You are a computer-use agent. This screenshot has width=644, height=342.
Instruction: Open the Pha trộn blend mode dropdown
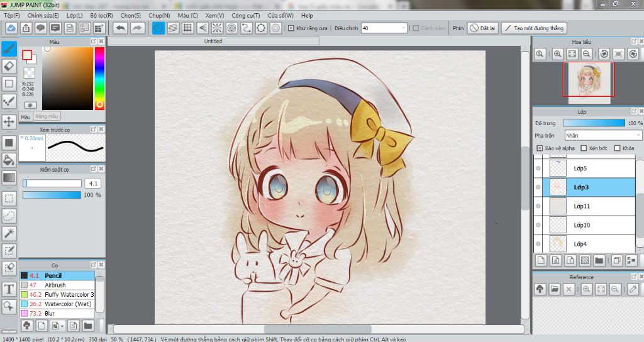point(603,136)
